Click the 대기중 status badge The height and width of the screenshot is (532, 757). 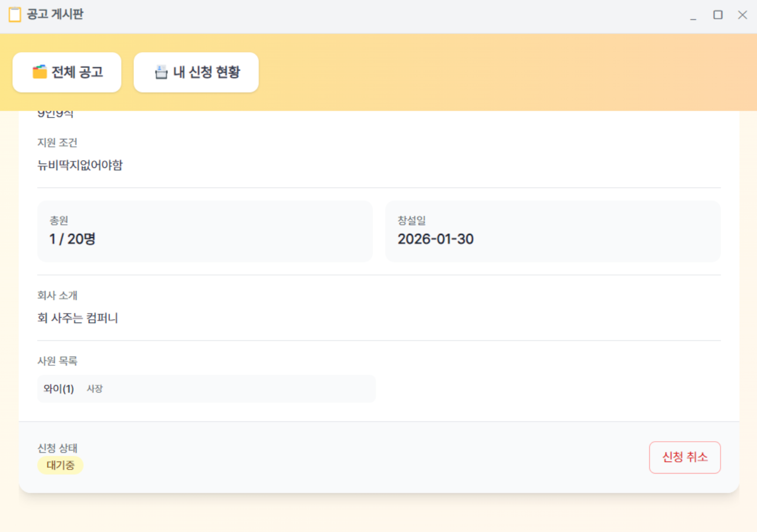(x=60, y=465)
